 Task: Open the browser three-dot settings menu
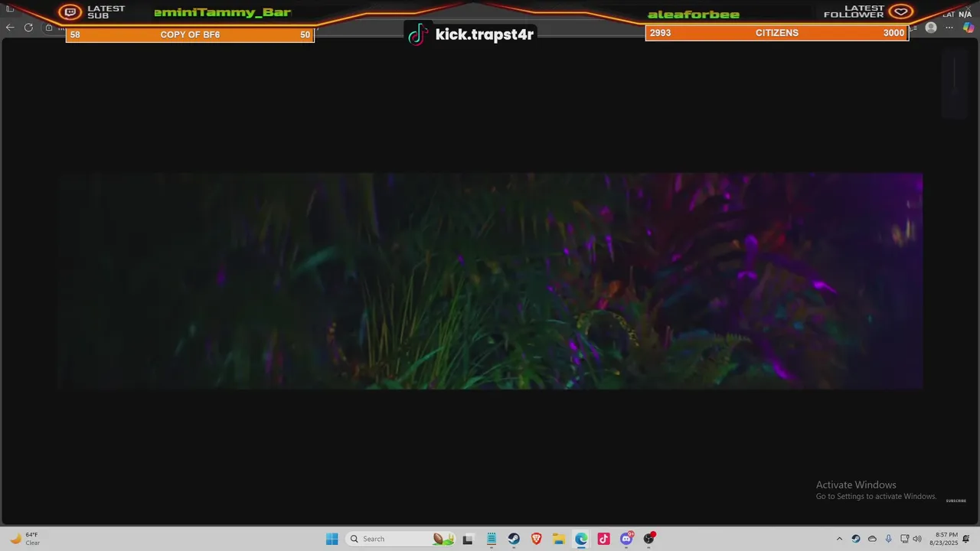[949, 28]
